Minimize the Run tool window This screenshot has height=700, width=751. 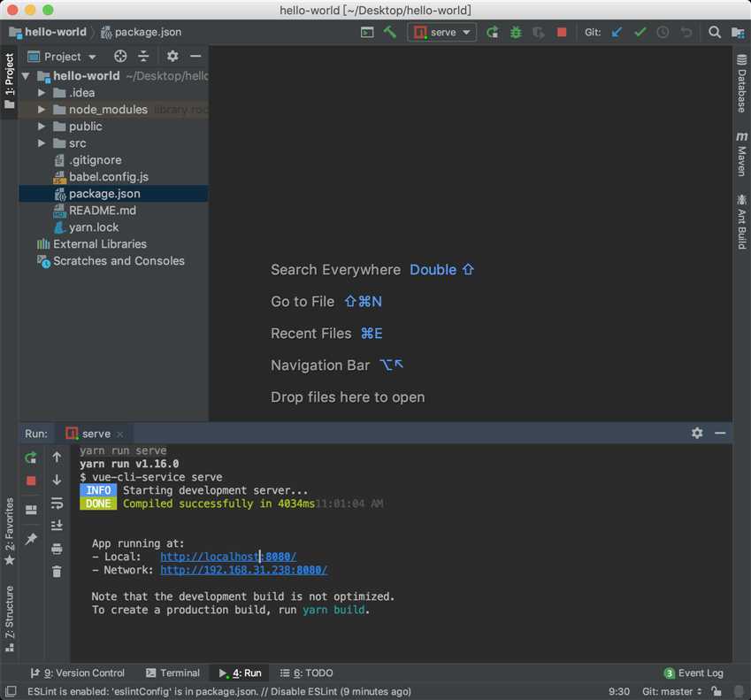(x=720, y=433)
